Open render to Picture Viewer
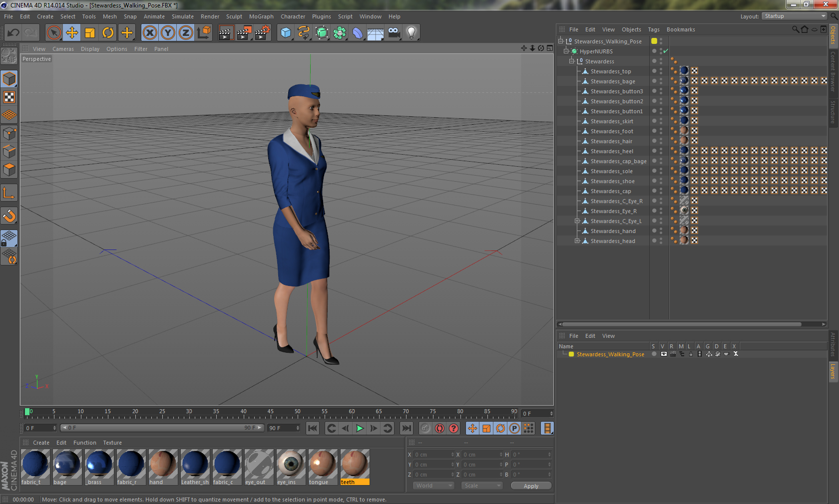This screenshot has height=504, width=839. 244,33
